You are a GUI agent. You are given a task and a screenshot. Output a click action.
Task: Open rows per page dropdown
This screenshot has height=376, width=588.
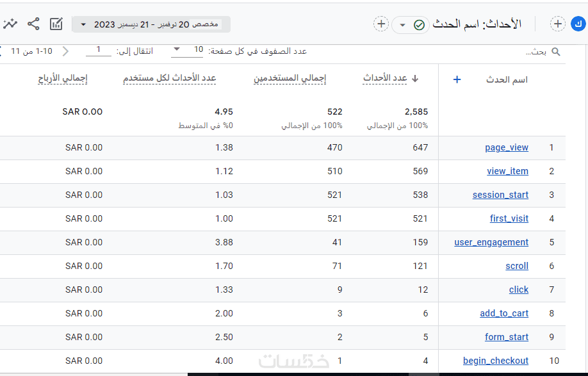tap(187, 50)
